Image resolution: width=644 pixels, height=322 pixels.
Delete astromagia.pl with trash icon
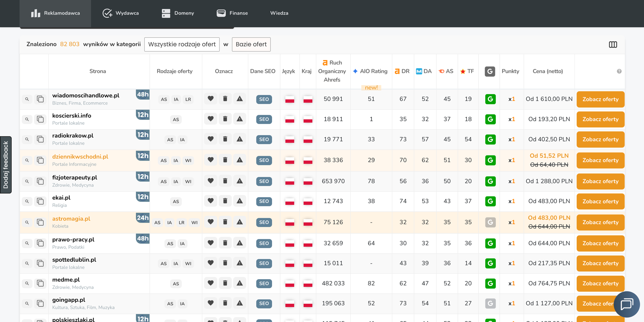[x=225, y=222]
